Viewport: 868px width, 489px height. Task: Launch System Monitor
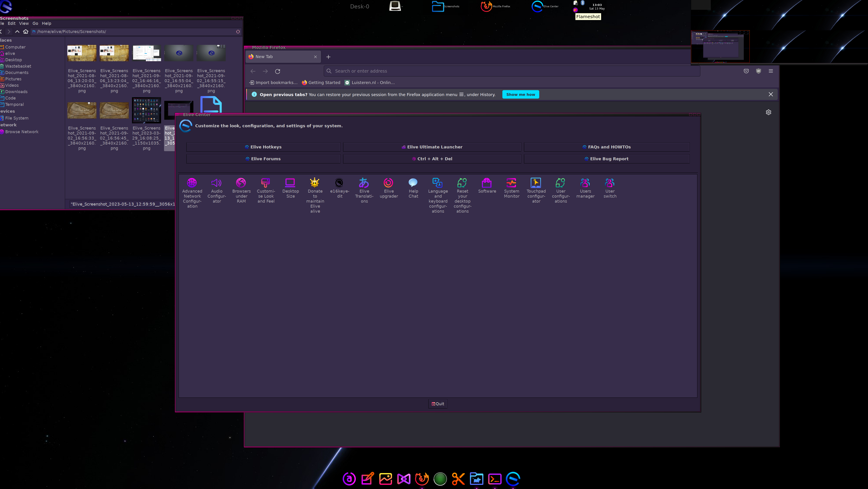(x=511, y=188)
